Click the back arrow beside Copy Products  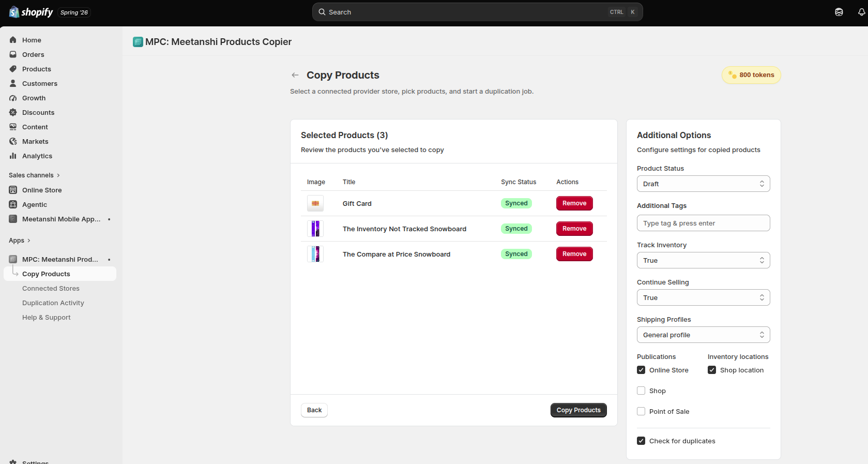295,75
